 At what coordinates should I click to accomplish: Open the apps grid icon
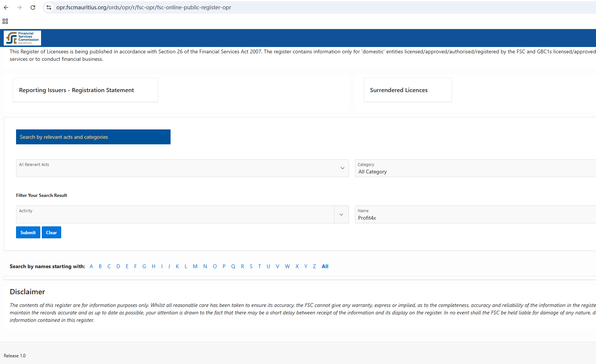point(5,21)
